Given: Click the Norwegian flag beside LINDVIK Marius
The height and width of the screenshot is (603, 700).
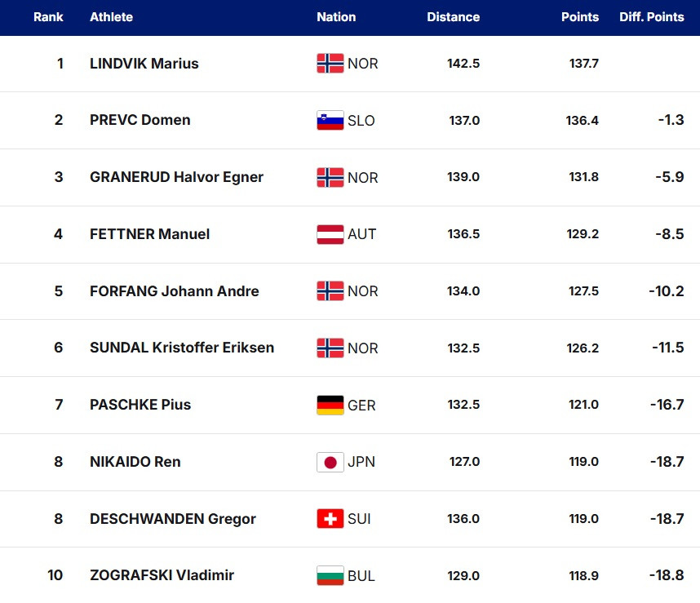Looking at the screenshot, I should (330, 64).
